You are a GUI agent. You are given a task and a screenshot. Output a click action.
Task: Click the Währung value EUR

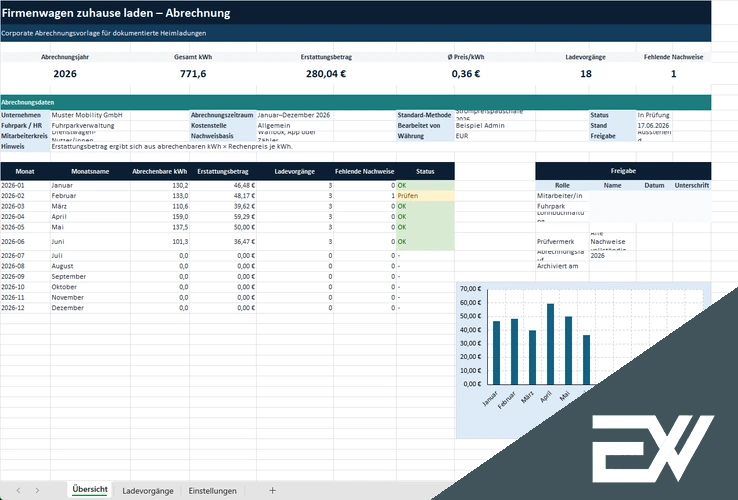[x=495, y=136]
